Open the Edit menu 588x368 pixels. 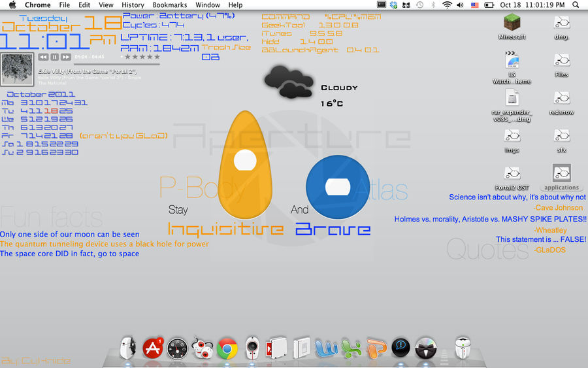click(84, 5)
